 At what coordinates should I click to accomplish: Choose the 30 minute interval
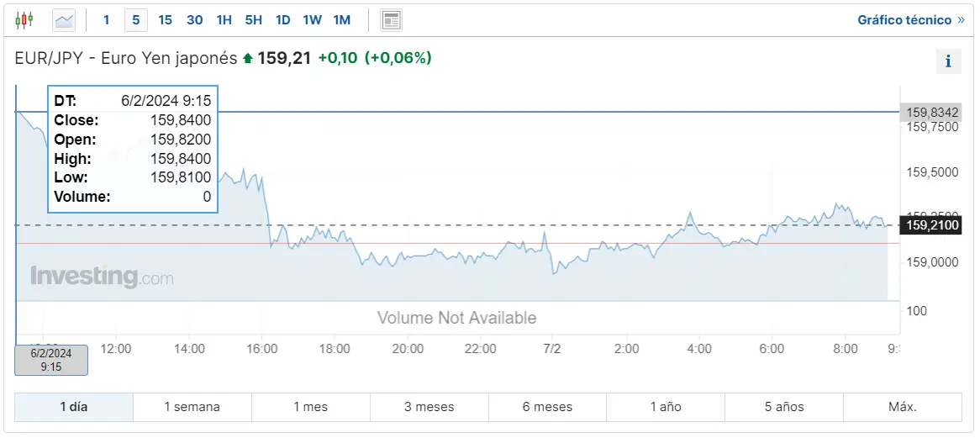tap(194, 20)
